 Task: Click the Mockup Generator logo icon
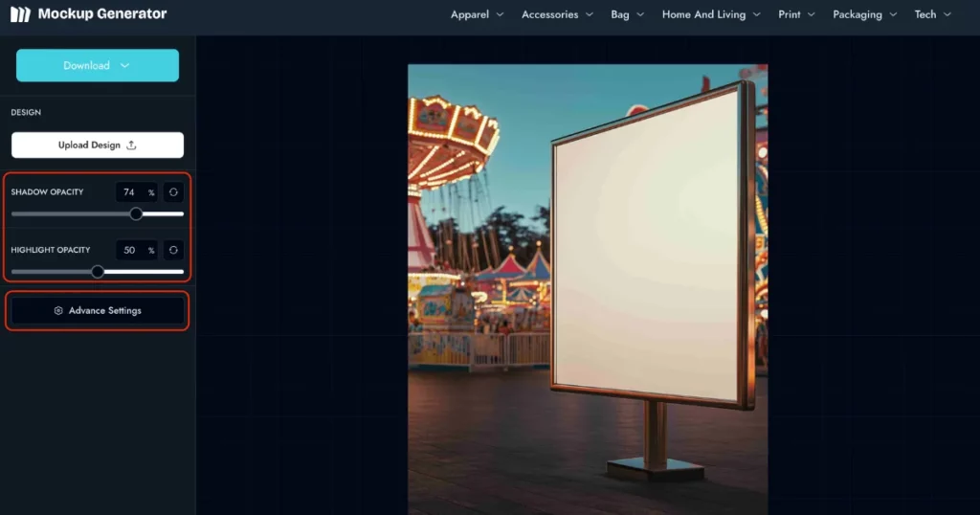pos(20,14)
